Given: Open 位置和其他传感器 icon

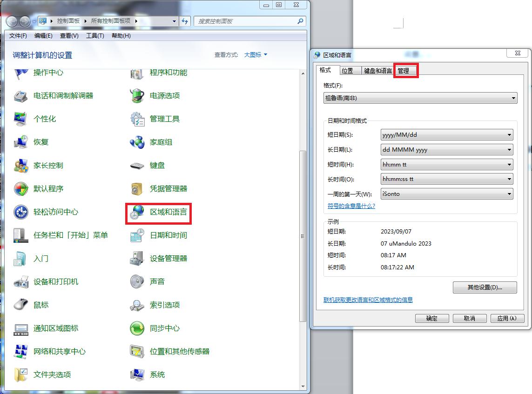Looking at the screenshot, I should click(x=137, y=352).
